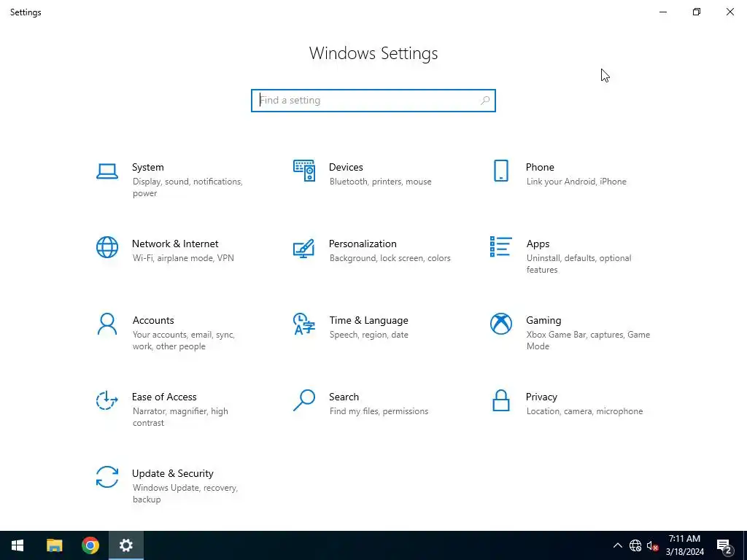Open the Windows Start menu
The image size is (747, 560).
18,545
